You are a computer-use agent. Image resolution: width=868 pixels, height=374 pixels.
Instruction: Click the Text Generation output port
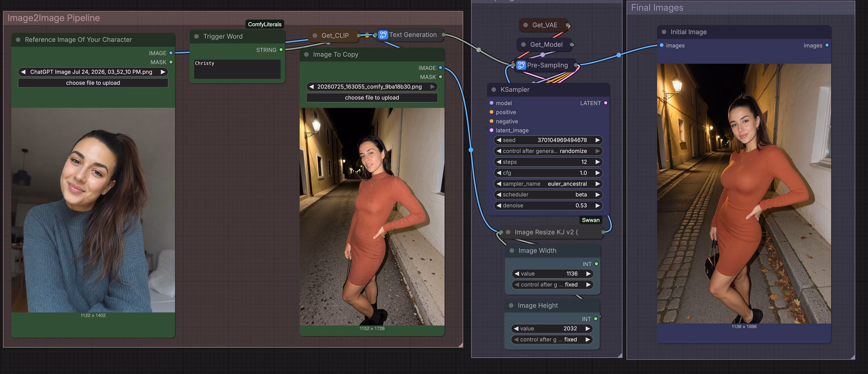(443, 34)
